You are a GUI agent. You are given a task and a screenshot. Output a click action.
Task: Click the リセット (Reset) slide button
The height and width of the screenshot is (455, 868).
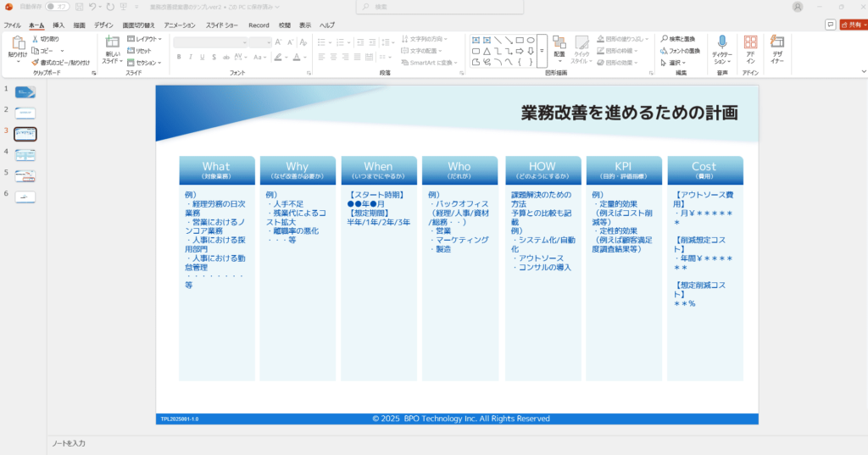point(139,51)
